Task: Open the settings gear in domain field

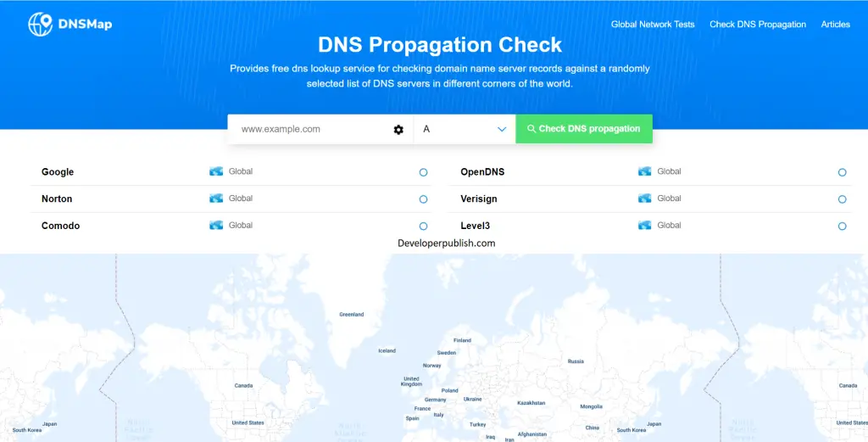Action: pos(398,130)
